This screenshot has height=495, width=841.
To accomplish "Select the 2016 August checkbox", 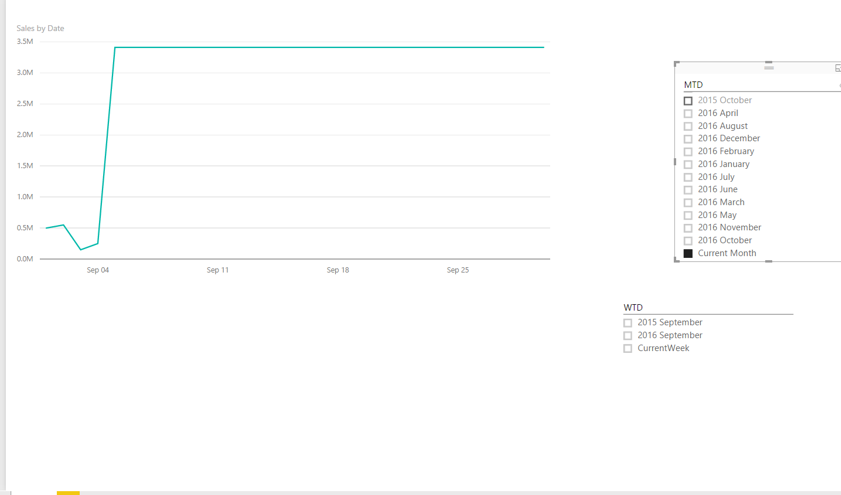I will click(688, 127).
